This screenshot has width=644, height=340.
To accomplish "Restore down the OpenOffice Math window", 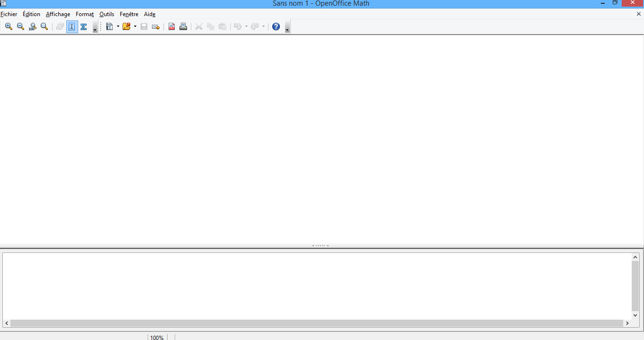I will click(x=615, y=3).
